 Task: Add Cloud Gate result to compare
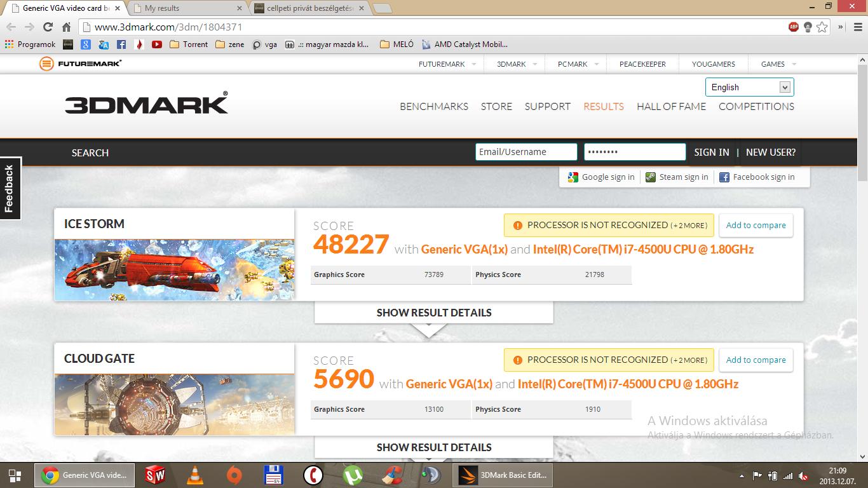click(x=756, y=360)
